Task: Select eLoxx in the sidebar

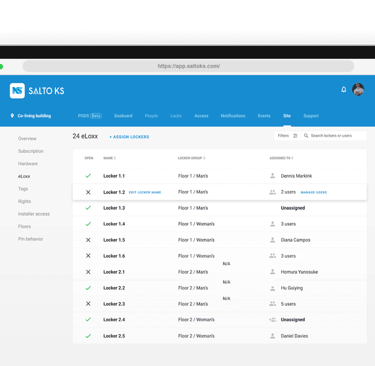Action: (24, 176)
